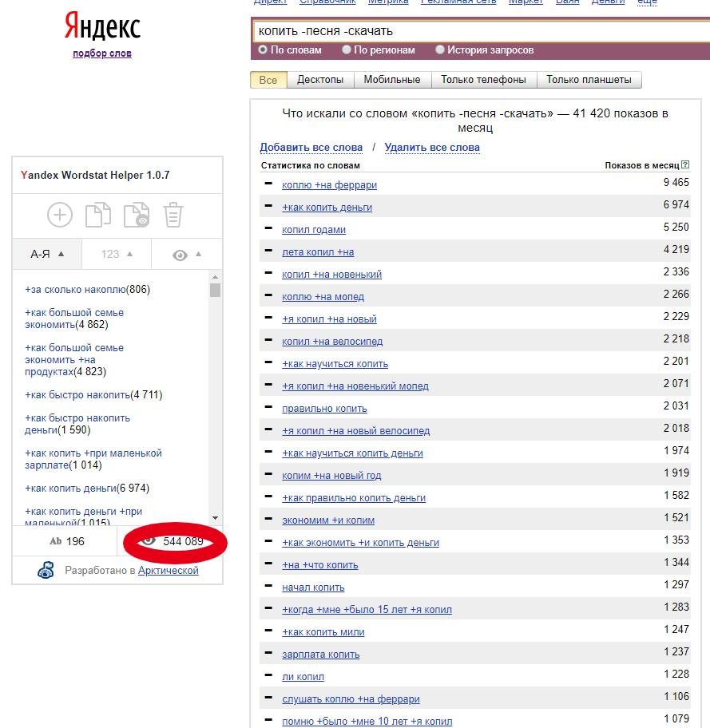Open the '+когда +мне +было 15 лет +я копил' link
The image size is (710, 728).
click(367, 610)
